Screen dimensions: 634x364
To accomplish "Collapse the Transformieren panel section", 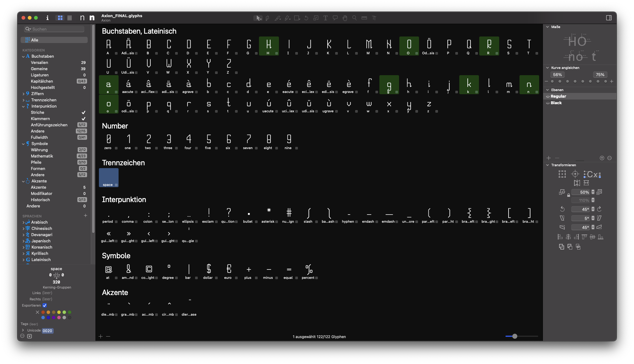I will click(548, 165).
